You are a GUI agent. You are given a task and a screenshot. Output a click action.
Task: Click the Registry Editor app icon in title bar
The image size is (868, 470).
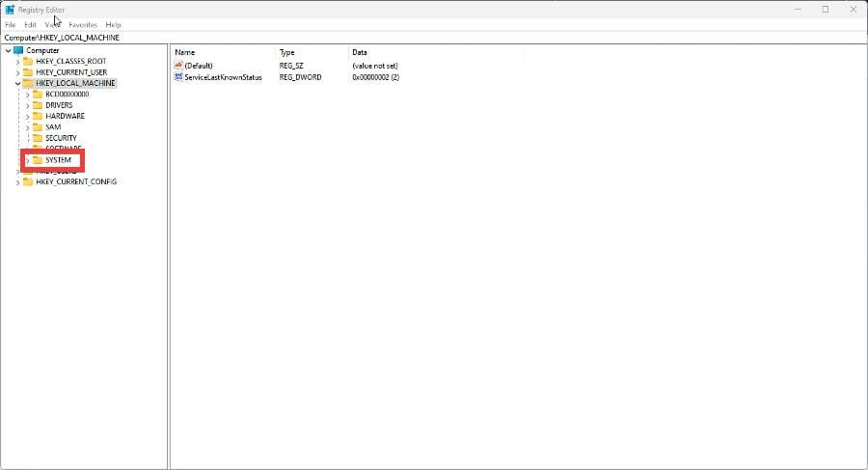(10, 10)
